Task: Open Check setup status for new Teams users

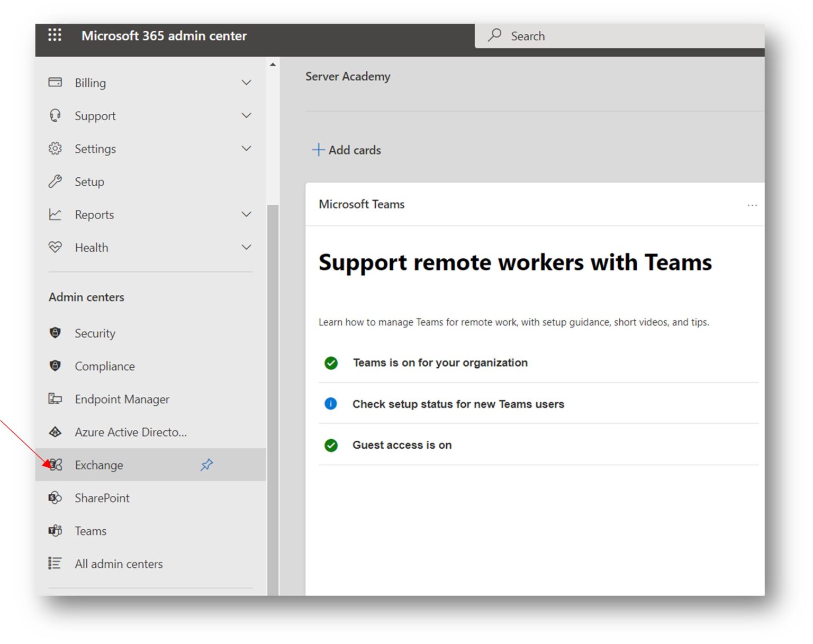Action: click(x=458, y=404)
